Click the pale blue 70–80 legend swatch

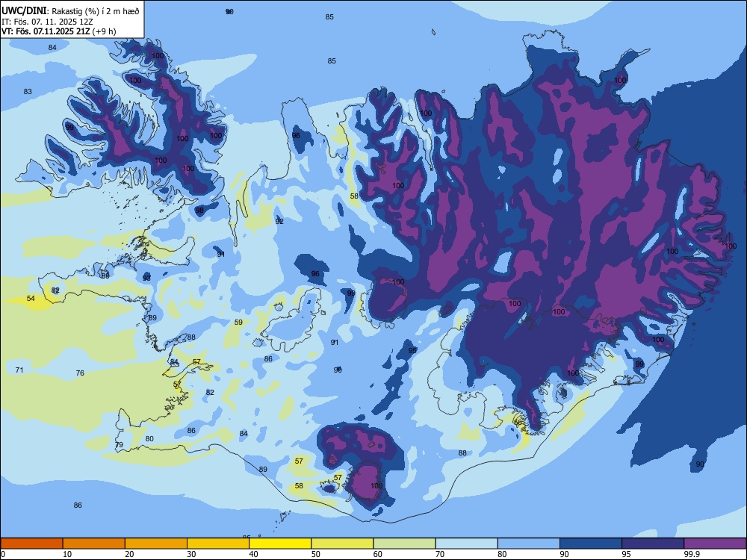(x=466, y=544)
